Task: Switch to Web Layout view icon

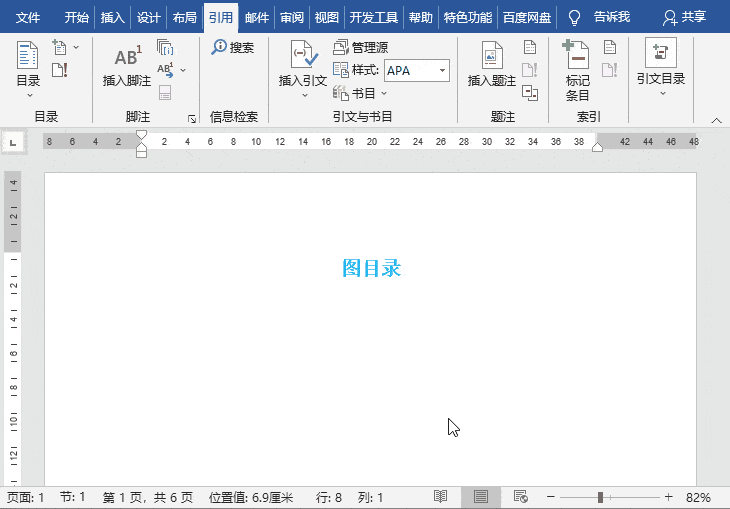Action: (x=520, y=496)
